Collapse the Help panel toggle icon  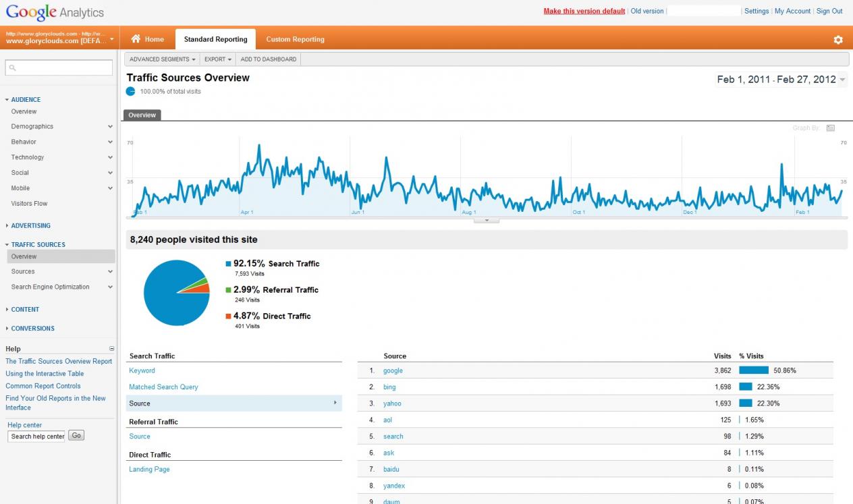click(x=112, y=349)
